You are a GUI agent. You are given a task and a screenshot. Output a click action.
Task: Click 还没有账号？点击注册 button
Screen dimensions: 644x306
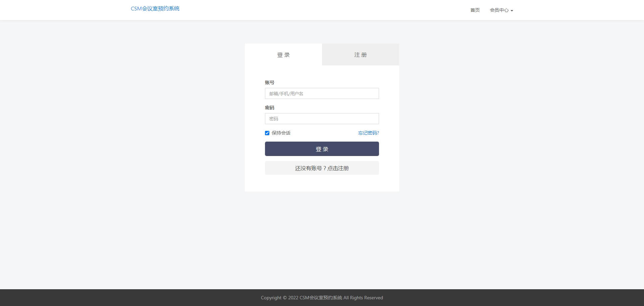click(322, 168)
